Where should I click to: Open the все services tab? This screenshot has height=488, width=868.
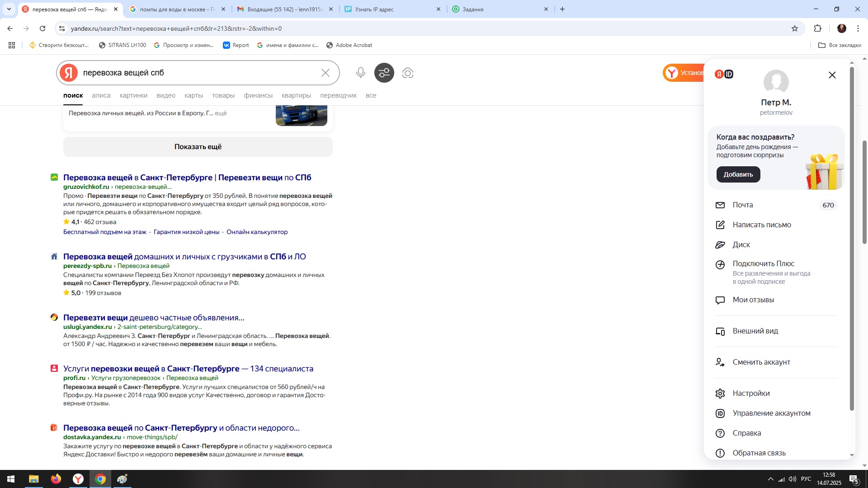point(371,95)
